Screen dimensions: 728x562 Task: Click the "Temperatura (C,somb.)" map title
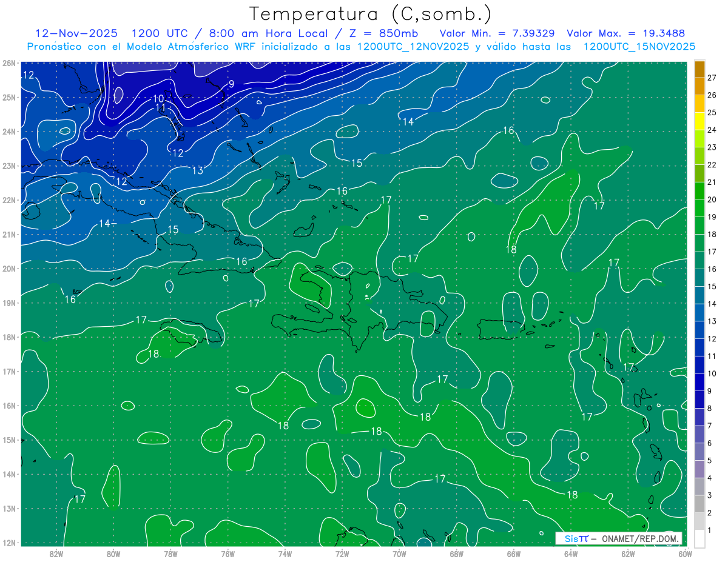(371, 13)
